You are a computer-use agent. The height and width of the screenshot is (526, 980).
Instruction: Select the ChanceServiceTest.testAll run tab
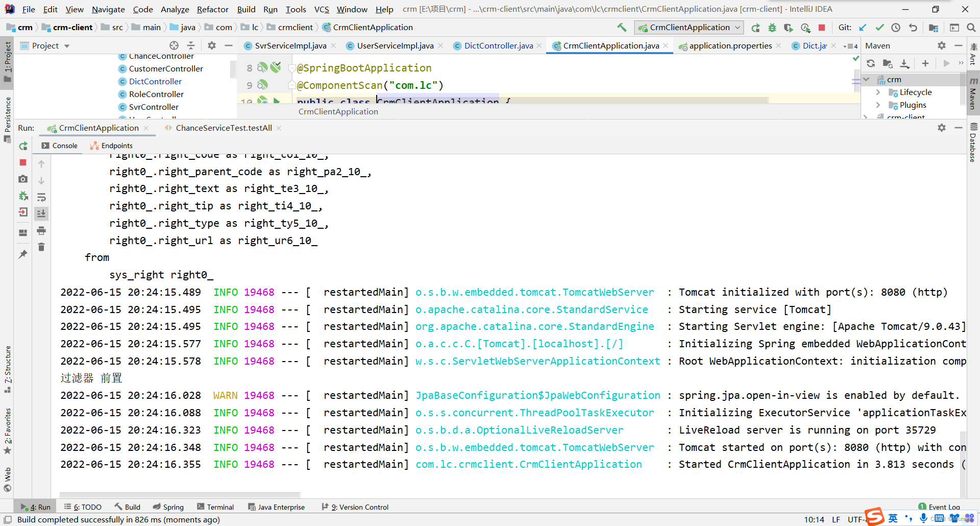click(224, 128)
